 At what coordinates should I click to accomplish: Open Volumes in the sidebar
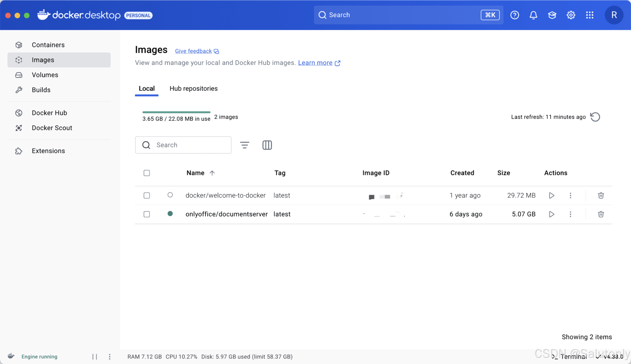45,75
